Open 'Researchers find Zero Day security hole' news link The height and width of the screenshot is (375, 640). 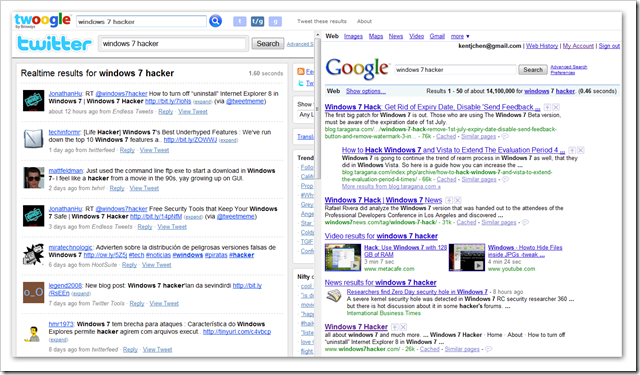tap(417, 292)
